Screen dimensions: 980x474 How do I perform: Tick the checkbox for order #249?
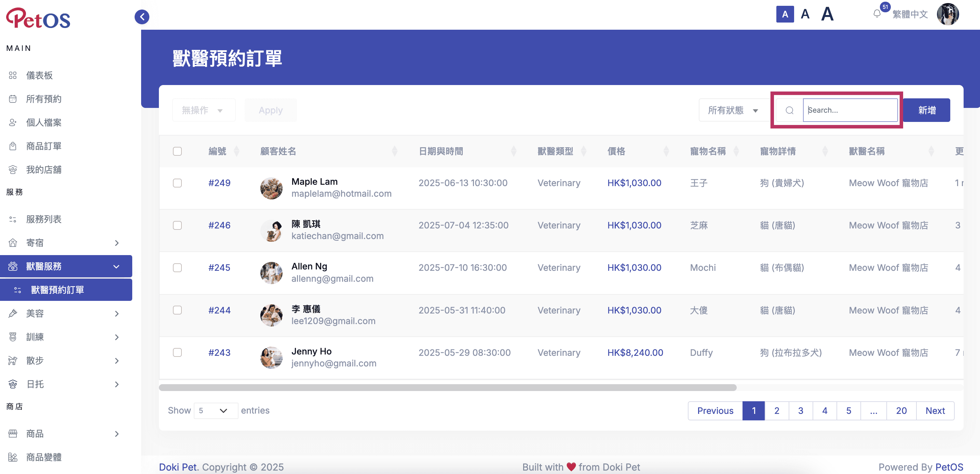pos(177,183)
